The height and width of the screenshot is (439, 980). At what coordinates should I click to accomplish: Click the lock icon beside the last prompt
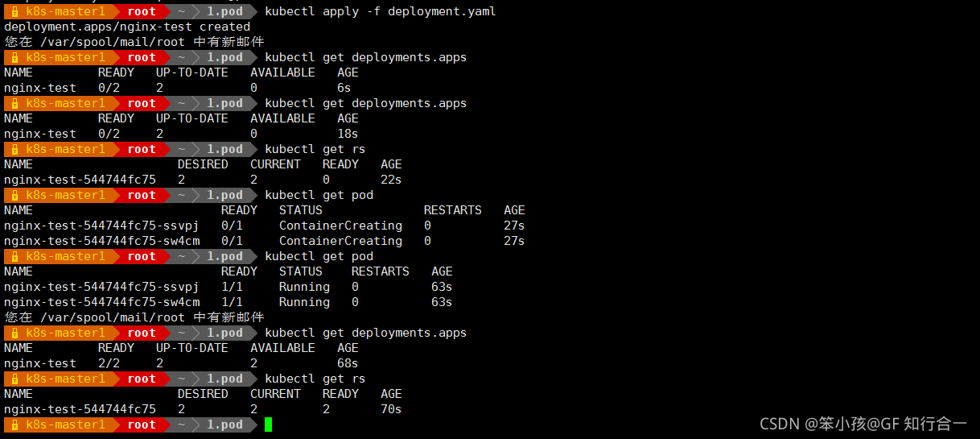(x=14, y=425)
